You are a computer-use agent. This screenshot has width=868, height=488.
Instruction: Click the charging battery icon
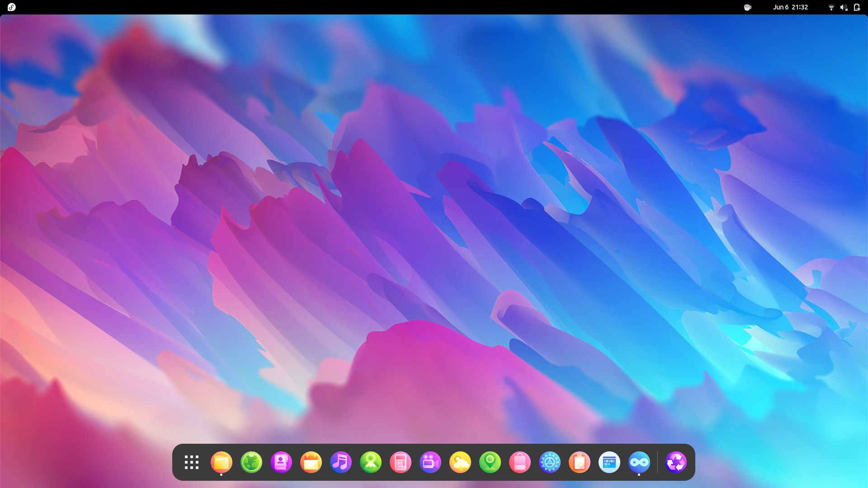click(857, 7)
